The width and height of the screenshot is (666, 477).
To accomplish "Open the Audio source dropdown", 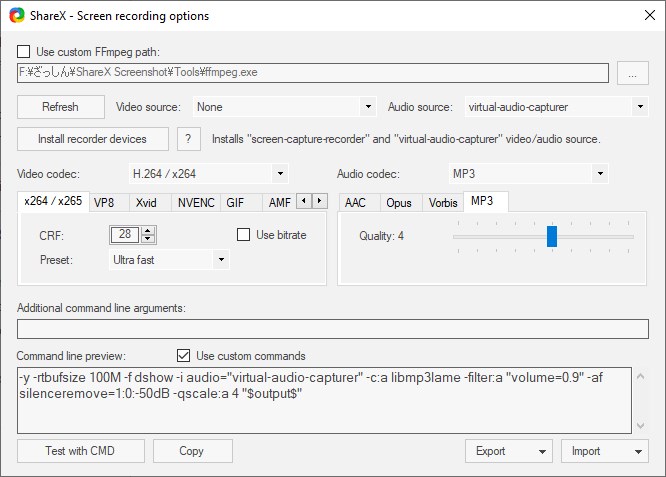I will pos(556,107).
